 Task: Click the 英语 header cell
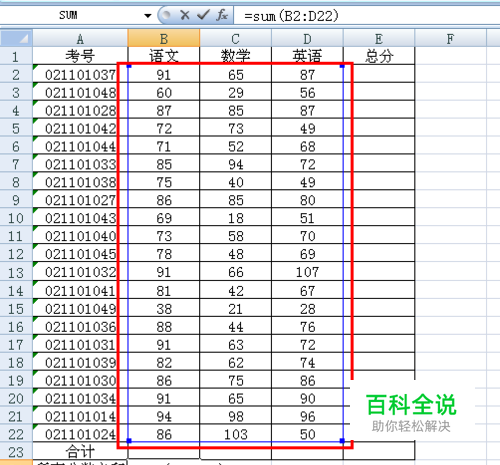[x=307, y=56]
